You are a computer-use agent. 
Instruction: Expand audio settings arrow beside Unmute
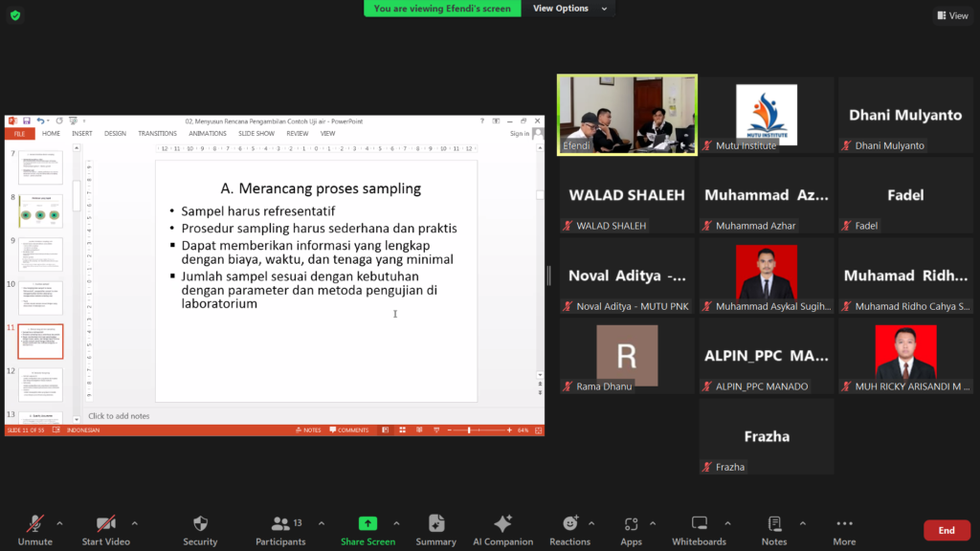tap(59, 523)
